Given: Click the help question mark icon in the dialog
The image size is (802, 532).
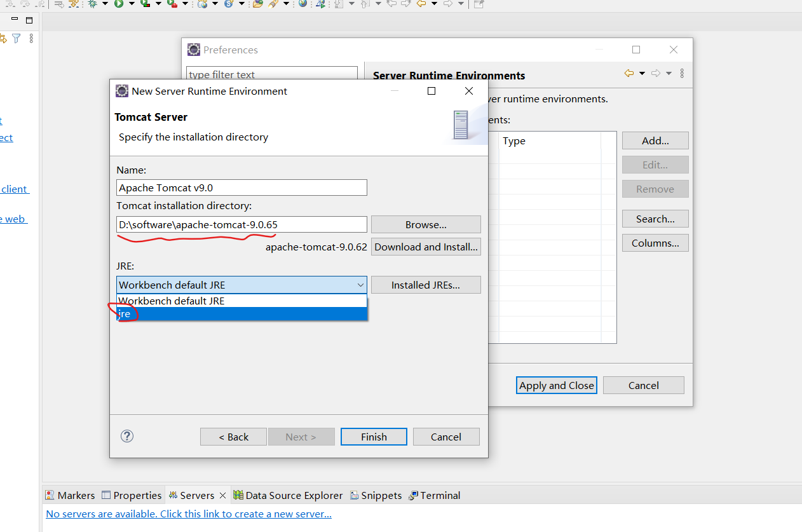Looking at the screenshot, I should 127,436.
